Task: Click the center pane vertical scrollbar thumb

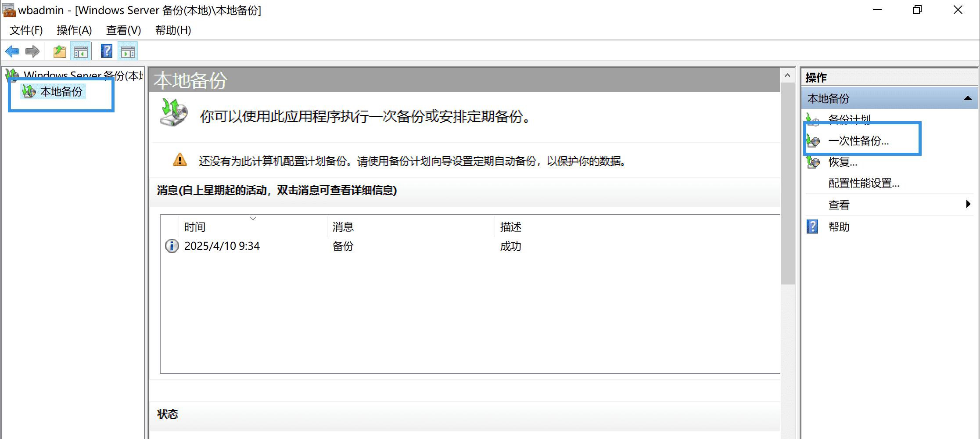Action: (x=788, y=184)
